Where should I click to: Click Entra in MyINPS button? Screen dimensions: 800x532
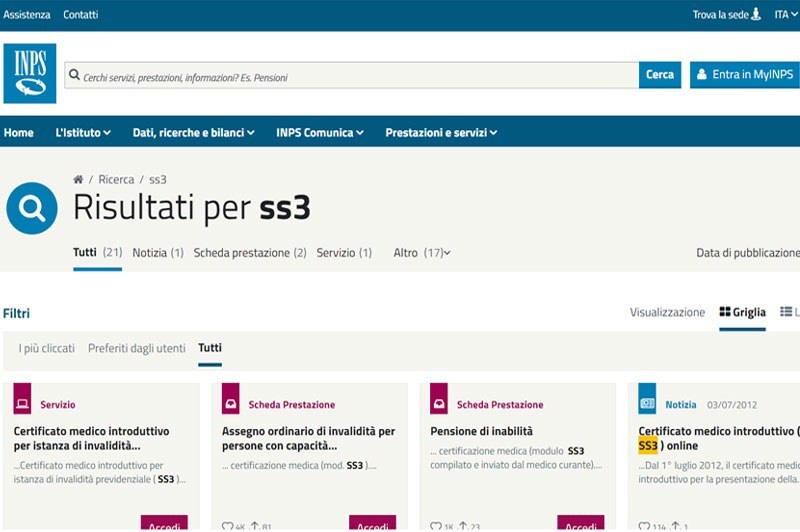coord(745,74)
